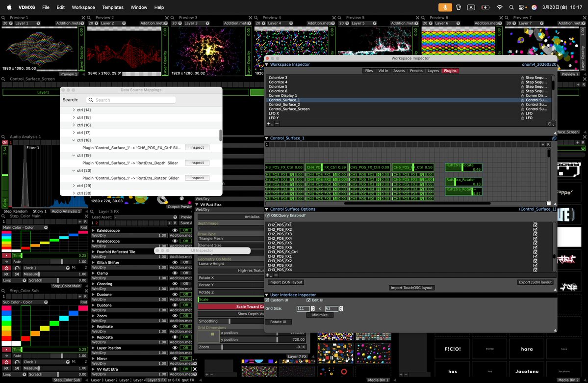
Task: Click the power icon beside Control_Surface_1 row
Action: [522, 100]
